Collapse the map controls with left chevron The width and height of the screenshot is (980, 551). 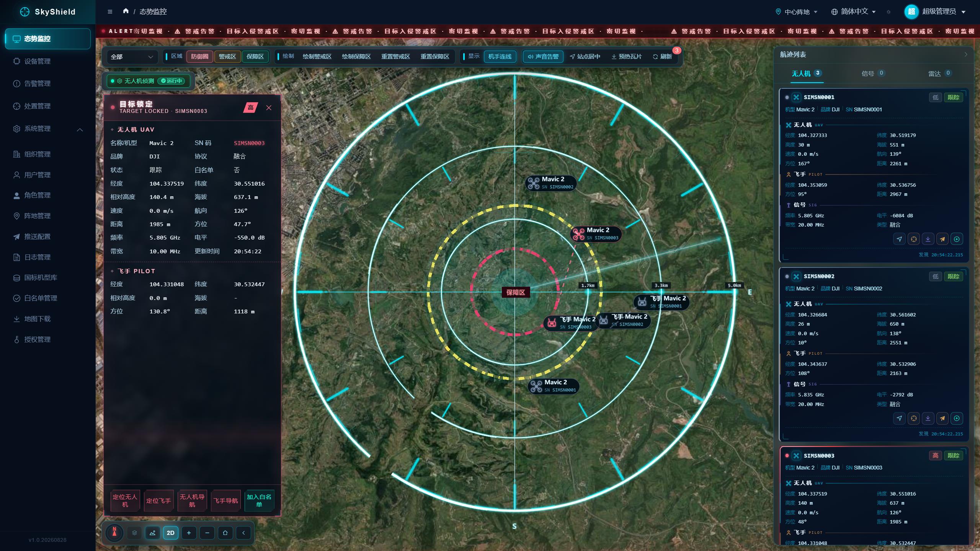tap(243, 533)
